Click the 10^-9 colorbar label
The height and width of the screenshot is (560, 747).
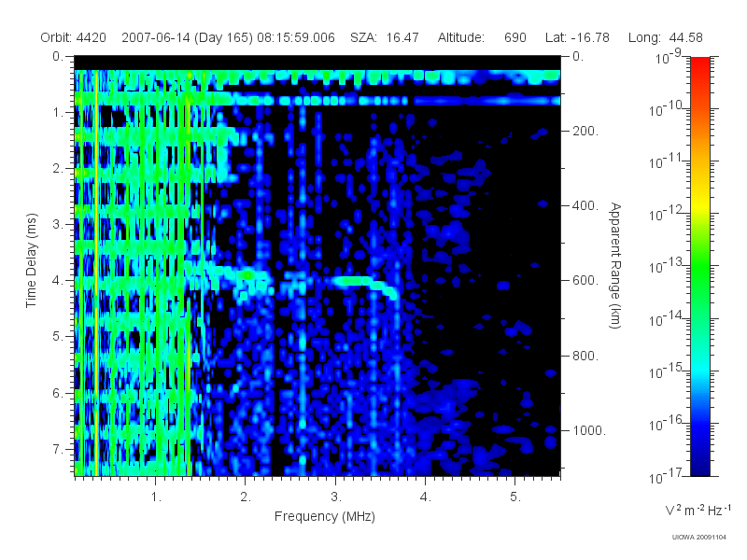(669, 57)
